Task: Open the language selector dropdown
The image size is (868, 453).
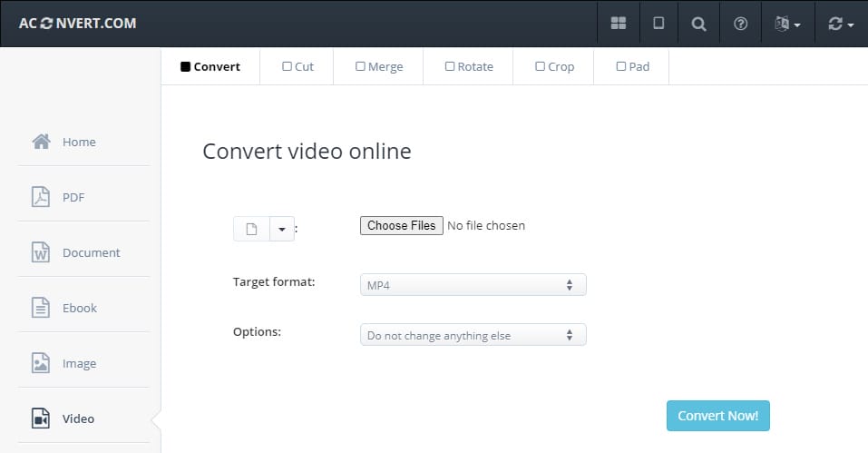Action: coord(786,24)
